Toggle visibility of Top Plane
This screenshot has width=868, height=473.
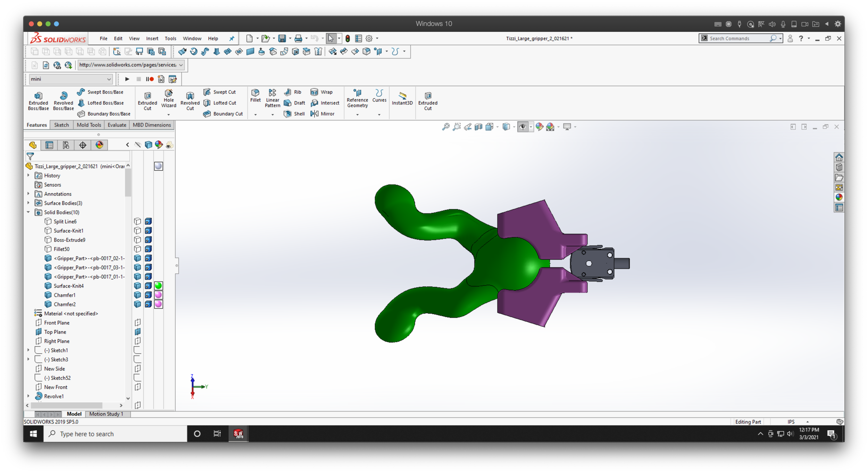pos(137,332)
